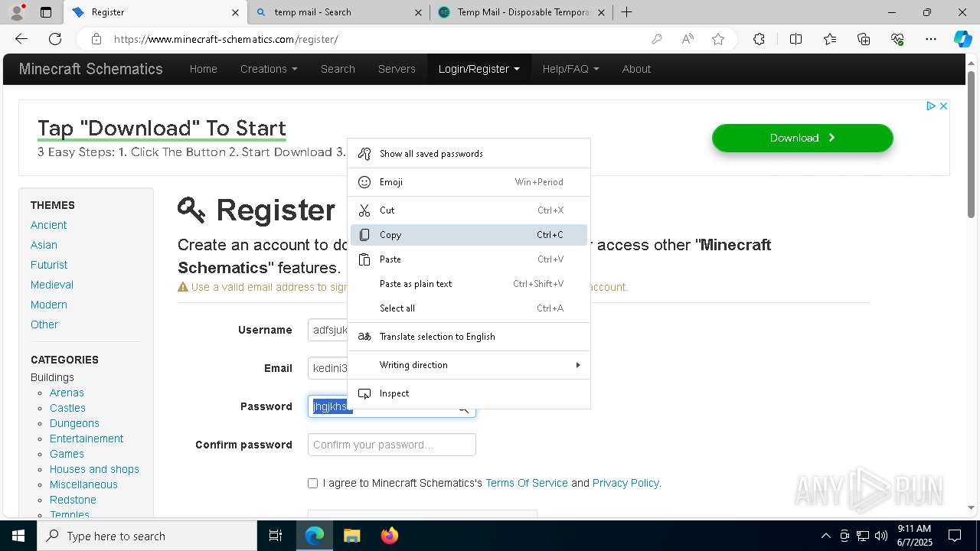
Task: Tick the Terms Of Service agreement checkbox
Action: (x=312, y=483)
